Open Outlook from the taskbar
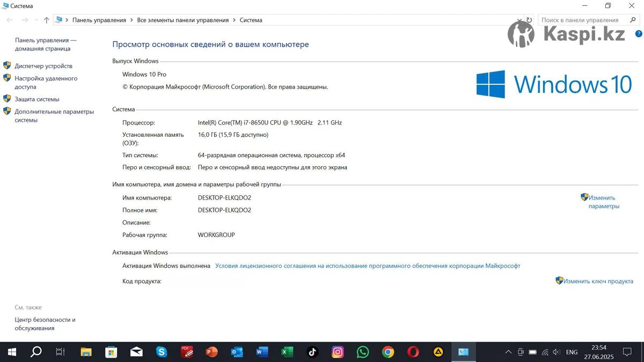This screenshot has width=644, height=362. point(237,352)
